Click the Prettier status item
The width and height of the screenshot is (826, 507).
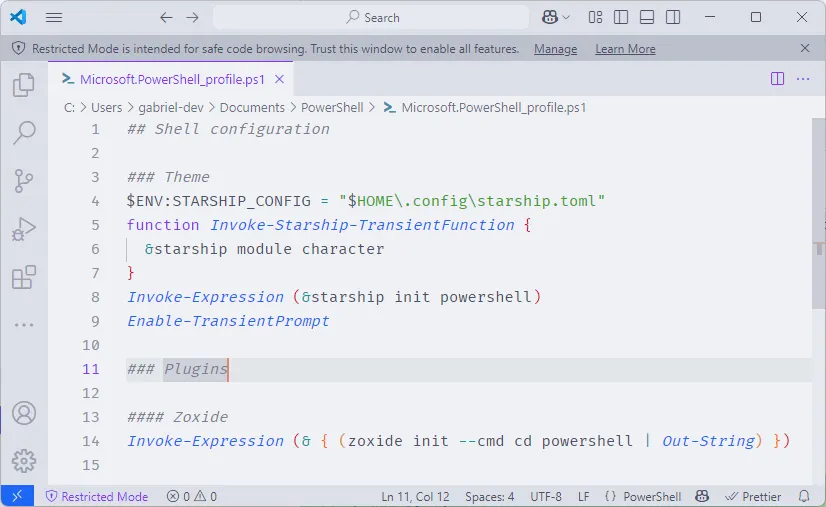click(x=753, y=496)
